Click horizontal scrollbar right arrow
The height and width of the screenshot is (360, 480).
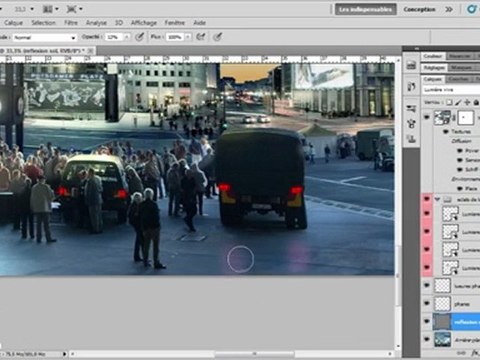point(390,354)
